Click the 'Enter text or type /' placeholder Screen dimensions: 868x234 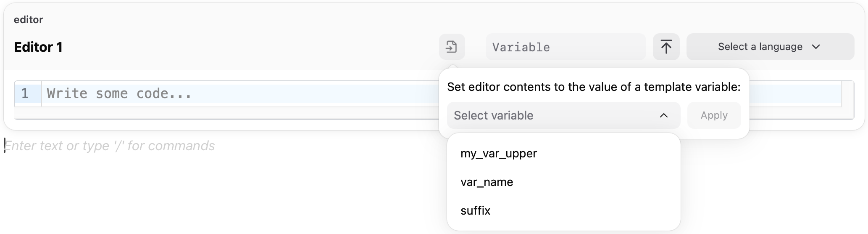click(110, 146)
